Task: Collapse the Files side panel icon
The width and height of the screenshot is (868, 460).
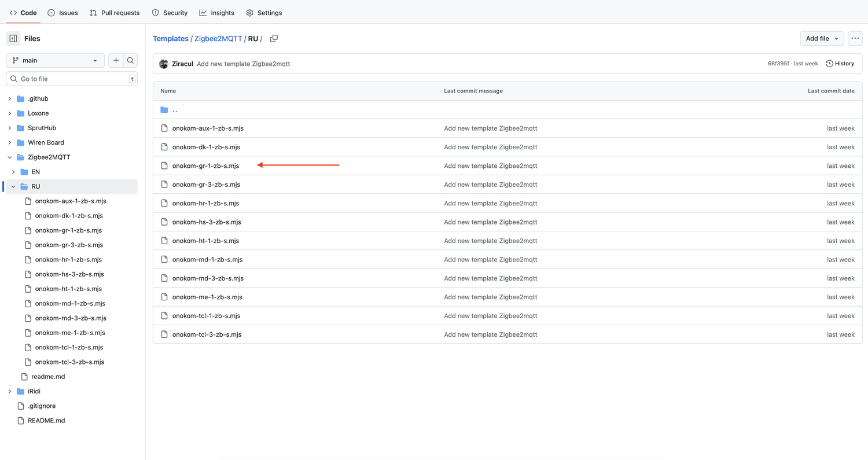Action: [x=13, y=39]
